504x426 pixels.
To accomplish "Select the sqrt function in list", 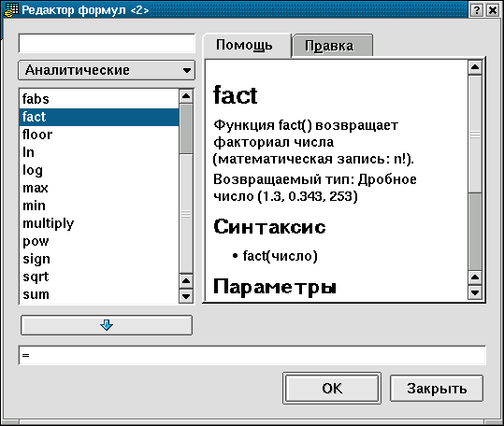I will pos(99,277).
